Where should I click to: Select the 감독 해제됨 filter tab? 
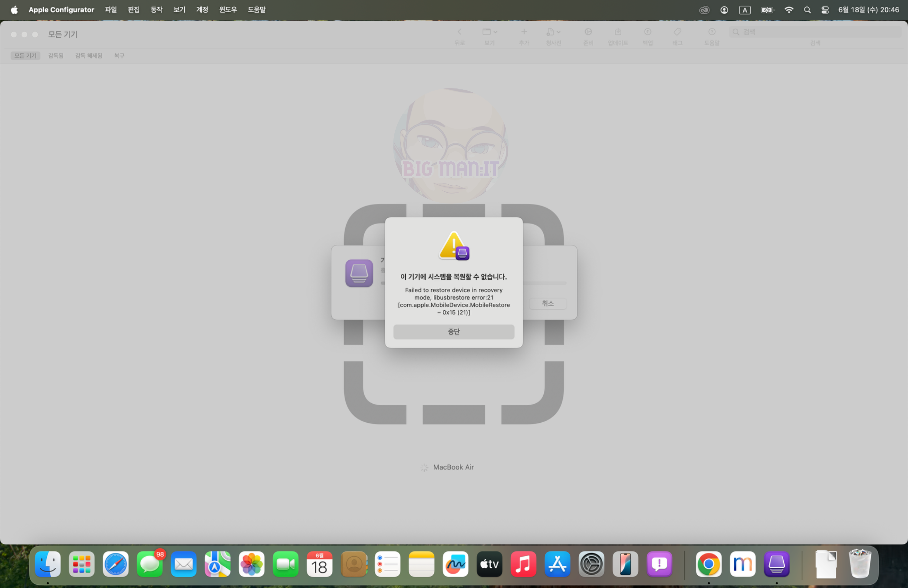tap(88, 56)
